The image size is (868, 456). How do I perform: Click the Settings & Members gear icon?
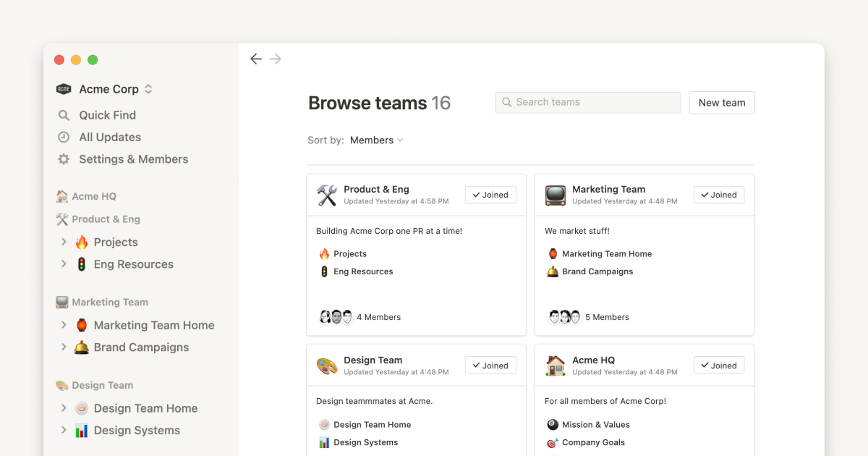pos(64,159)
